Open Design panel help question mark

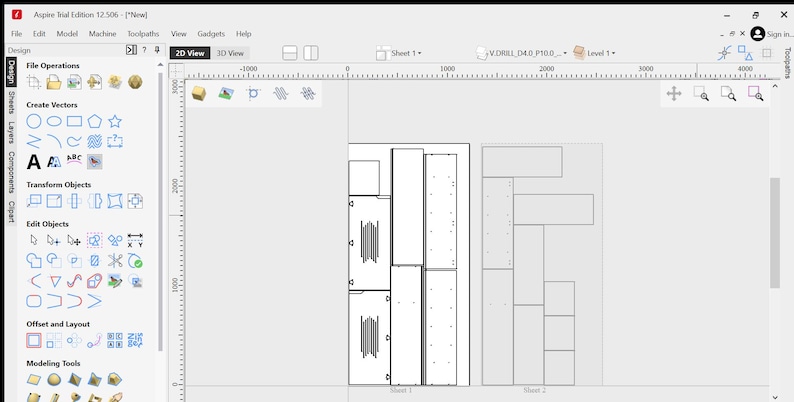[x=144, y=50]
